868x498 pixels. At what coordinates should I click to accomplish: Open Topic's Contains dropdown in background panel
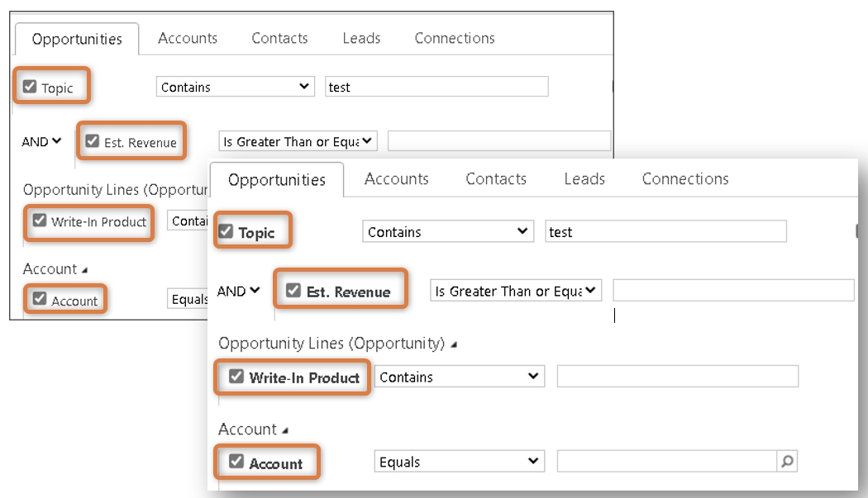[236, 87]
